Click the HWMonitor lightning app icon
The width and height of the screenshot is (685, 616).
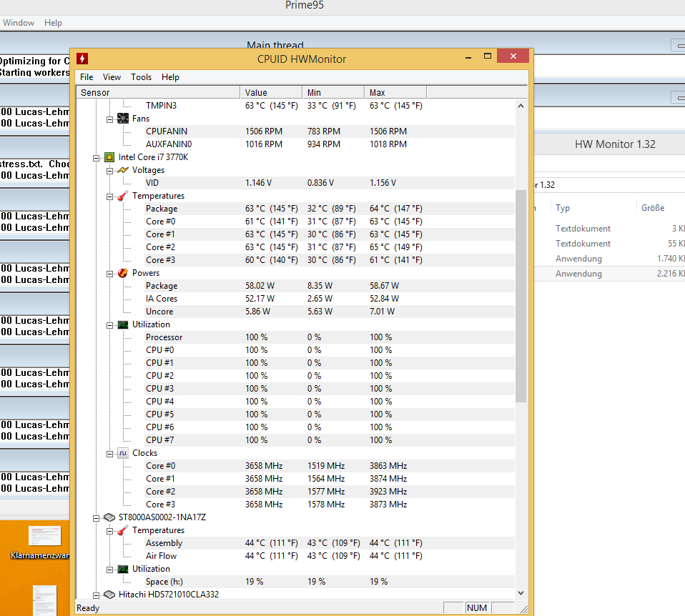click(x=82, y=59)
